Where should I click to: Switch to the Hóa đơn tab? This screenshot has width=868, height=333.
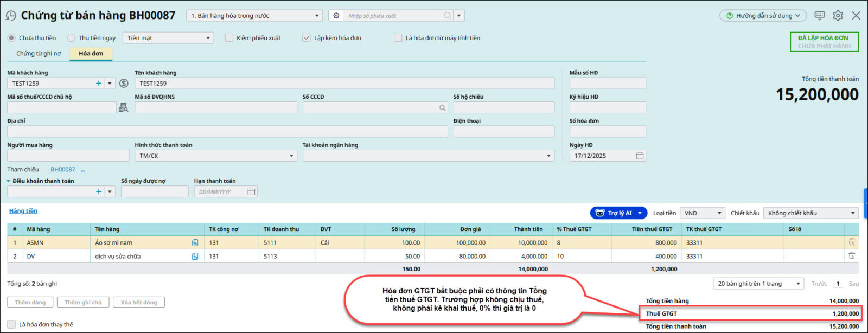click(91, 54)
